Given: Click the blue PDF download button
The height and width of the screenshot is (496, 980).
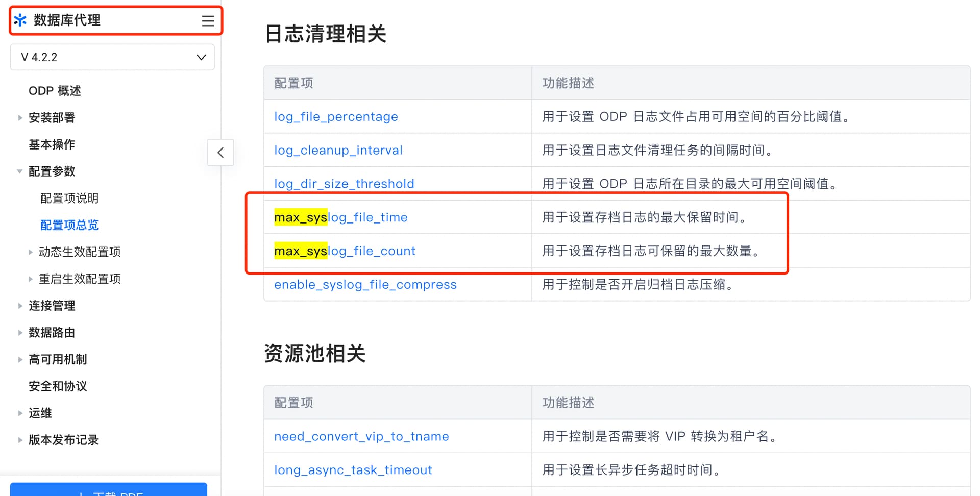Looking at the screenshot, I should tap(109, 489).
